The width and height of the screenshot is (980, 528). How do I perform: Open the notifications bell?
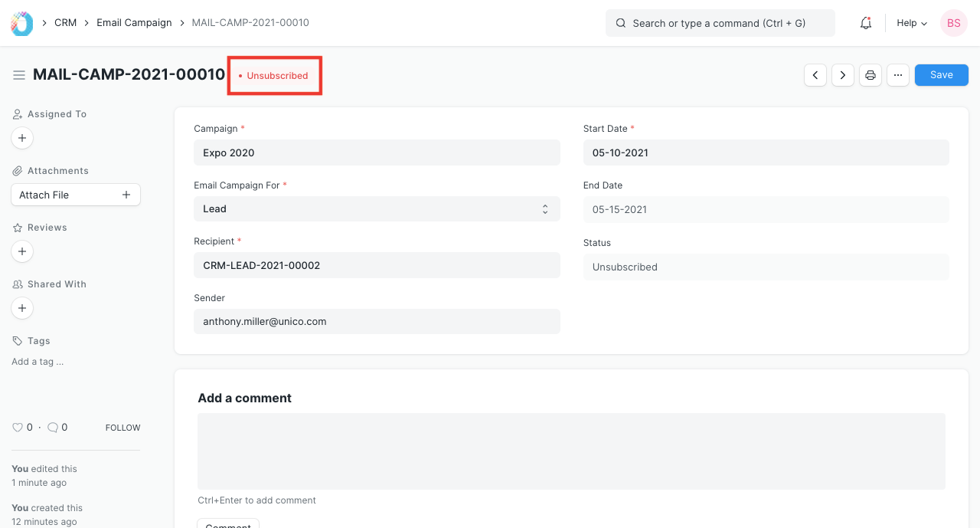(x=866, y=23)
